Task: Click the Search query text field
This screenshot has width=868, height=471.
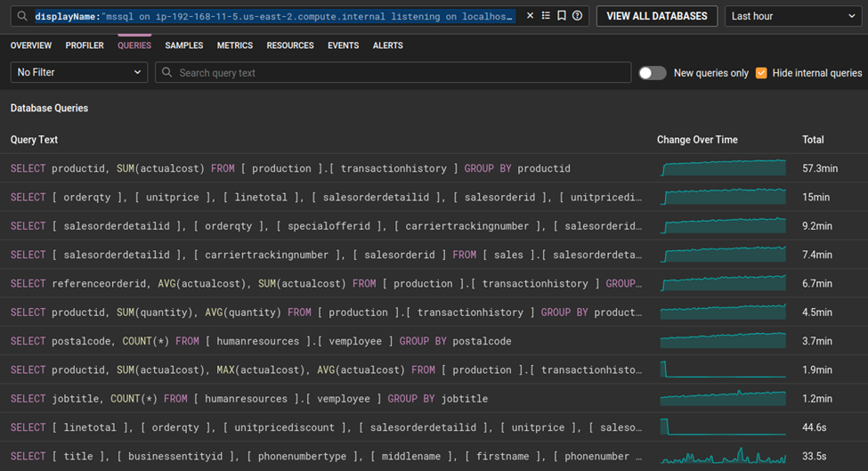Action: [401, 73]
